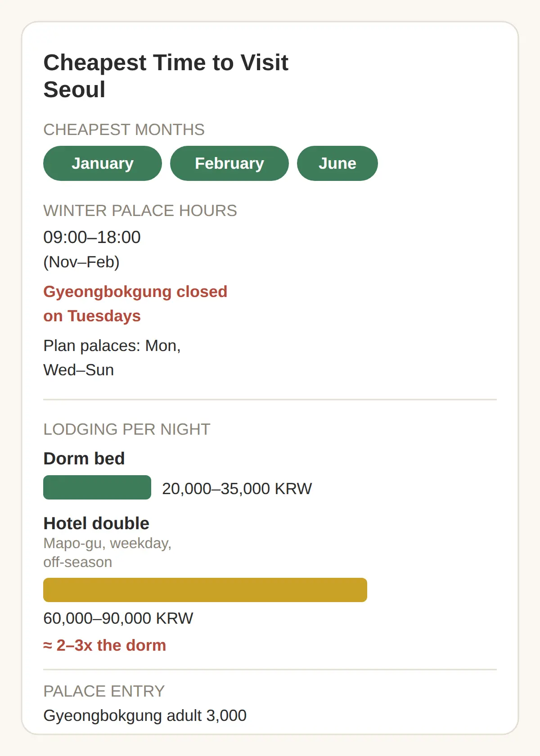
Task: Click the Cheapest Months section label
Action: (124, 130)
